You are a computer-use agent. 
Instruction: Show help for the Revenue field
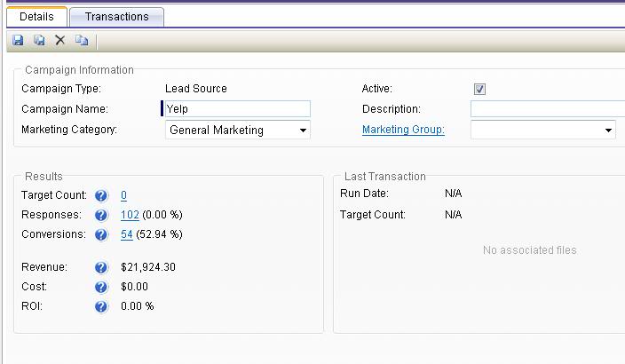tap(101, 267)
